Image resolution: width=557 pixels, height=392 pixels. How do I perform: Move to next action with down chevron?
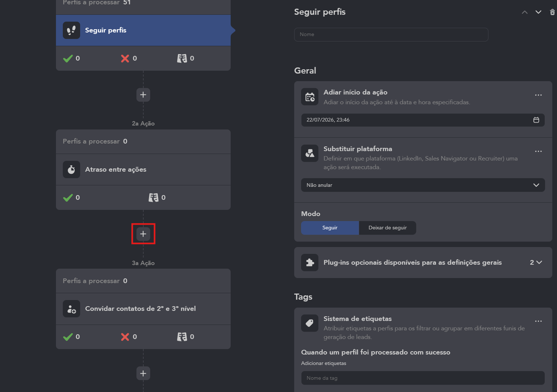[538, 12]
